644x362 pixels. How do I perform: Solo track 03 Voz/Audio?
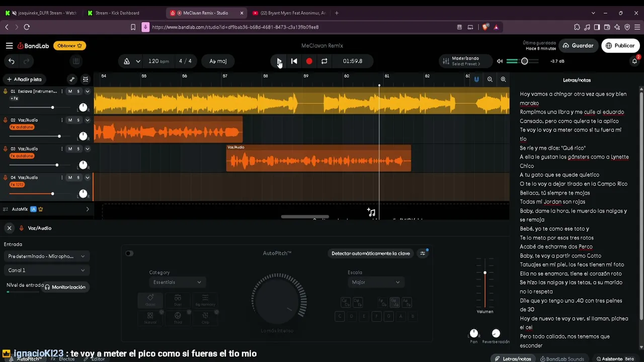(x=78, y=149)
